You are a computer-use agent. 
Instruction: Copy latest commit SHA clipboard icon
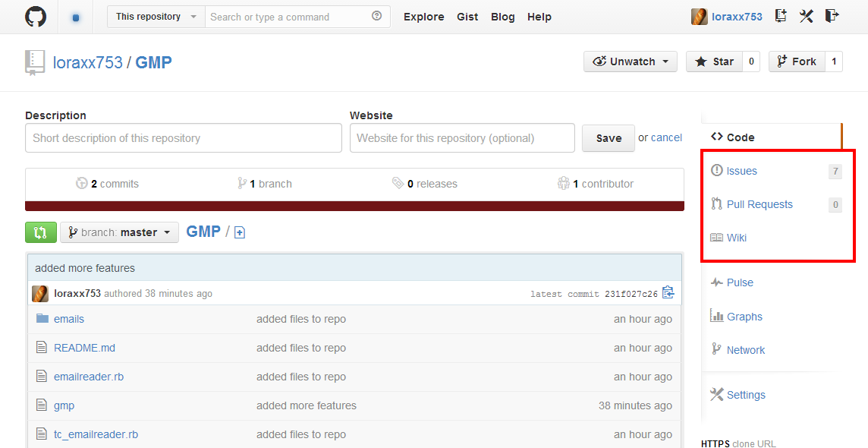[x=668, y=292]
